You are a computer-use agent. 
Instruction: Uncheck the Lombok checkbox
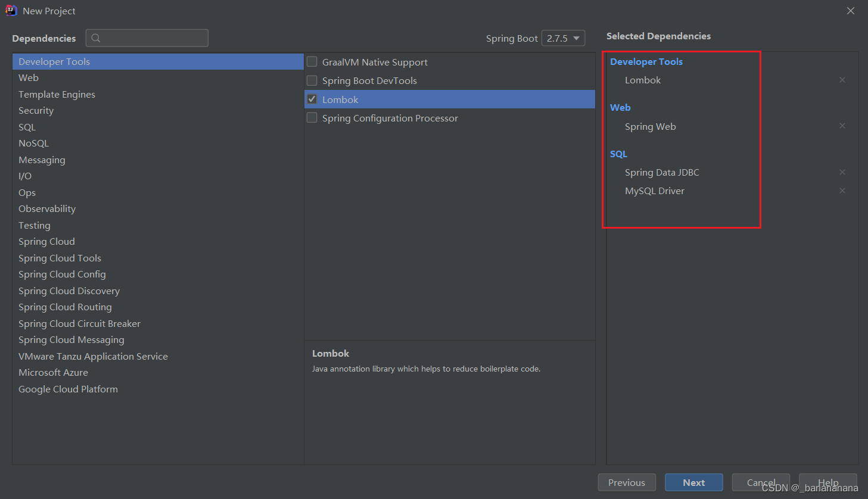coord(312,99)
